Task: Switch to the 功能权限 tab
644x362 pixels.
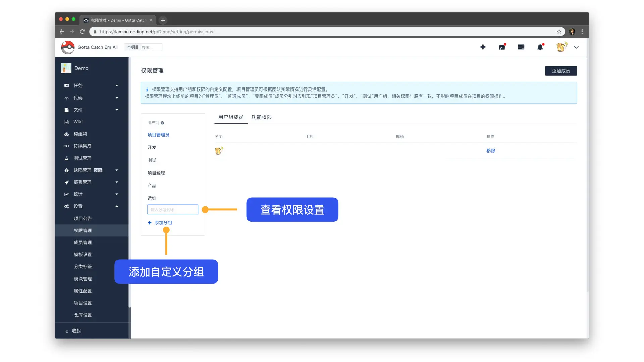Action: [x=261, y=117]
